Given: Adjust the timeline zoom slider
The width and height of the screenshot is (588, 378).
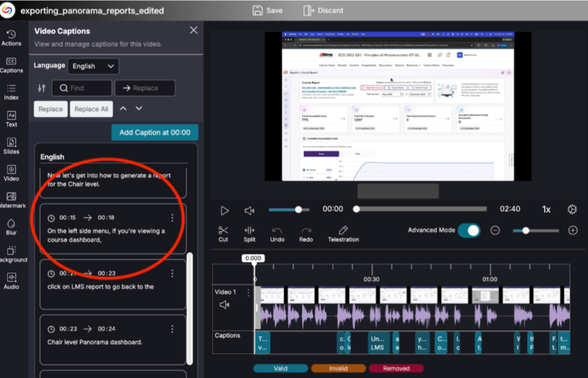Looking at the screenshot, I should point(526,230).
